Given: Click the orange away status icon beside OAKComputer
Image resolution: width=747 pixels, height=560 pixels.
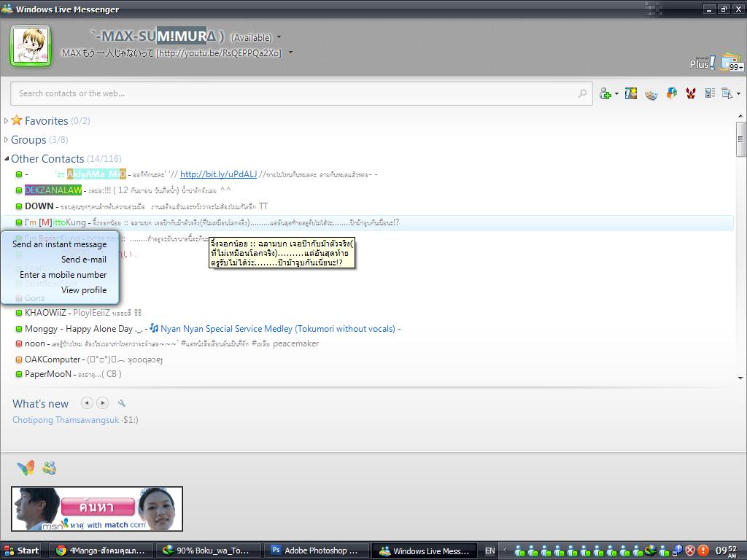Looking at the screenshot, I should click(19, 359).
